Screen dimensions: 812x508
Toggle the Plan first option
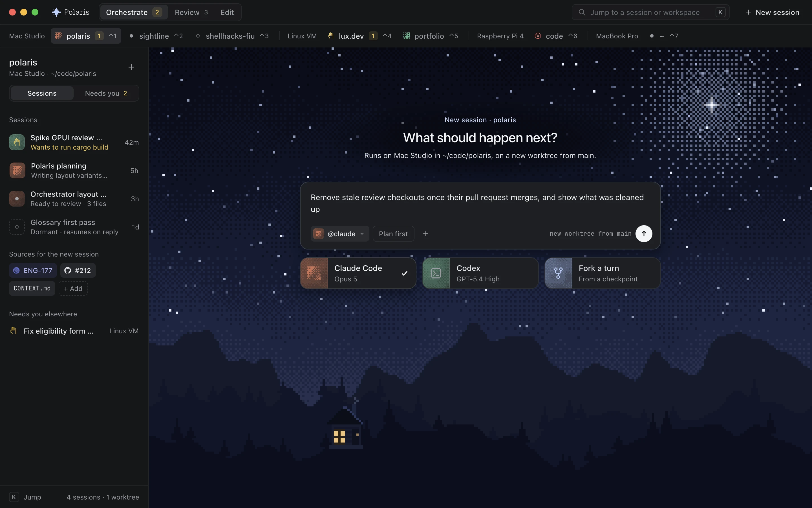coord(393,233)
